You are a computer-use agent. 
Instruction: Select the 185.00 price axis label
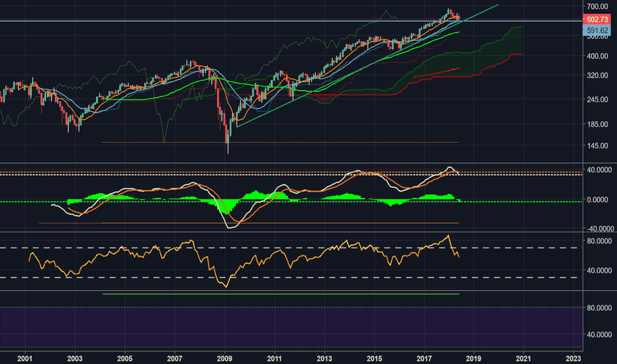(x=597, y=124)
